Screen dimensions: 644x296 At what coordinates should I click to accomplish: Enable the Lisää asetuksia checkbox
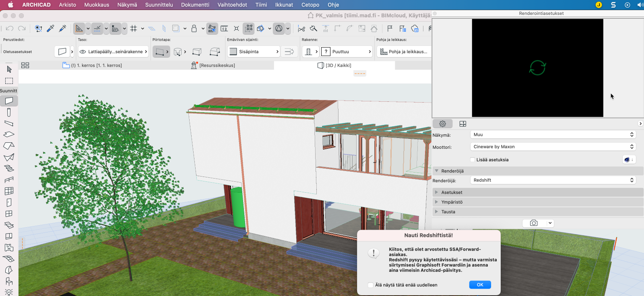(x=473, y=160)
